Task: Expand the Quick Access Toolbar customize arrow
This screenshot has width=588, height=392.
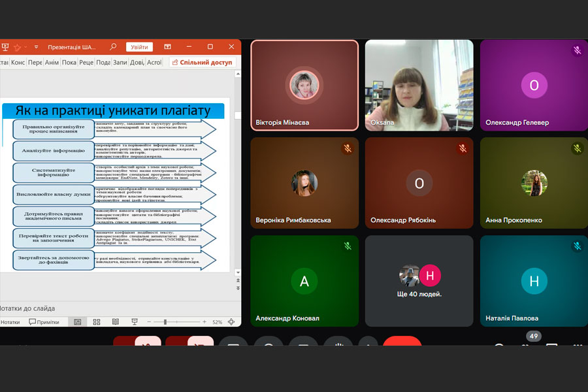Action: coord(36,47)
